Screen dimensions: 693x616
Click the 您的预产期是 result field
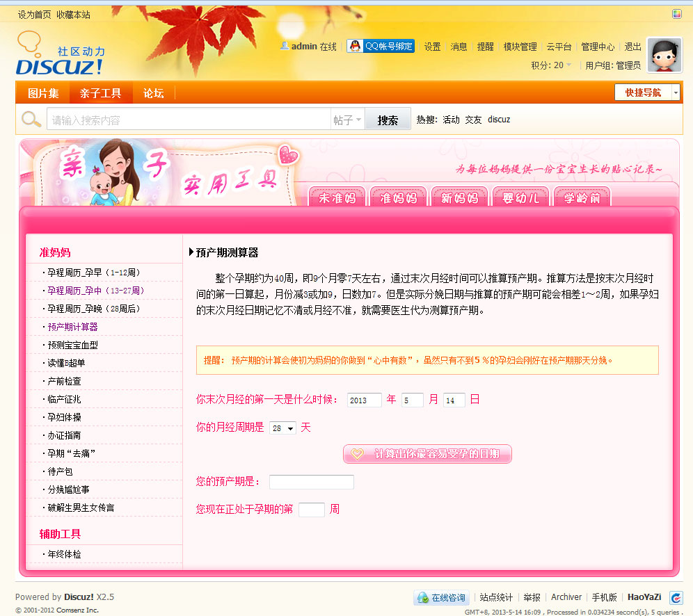pyautogui.click(x=312, y=482)
